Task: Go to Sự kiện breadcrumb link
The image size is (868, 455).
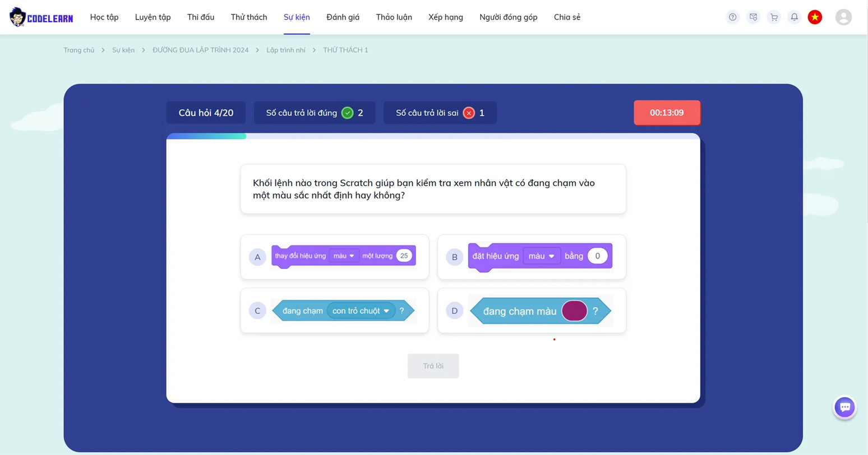Action: click(x=123, y=50)
